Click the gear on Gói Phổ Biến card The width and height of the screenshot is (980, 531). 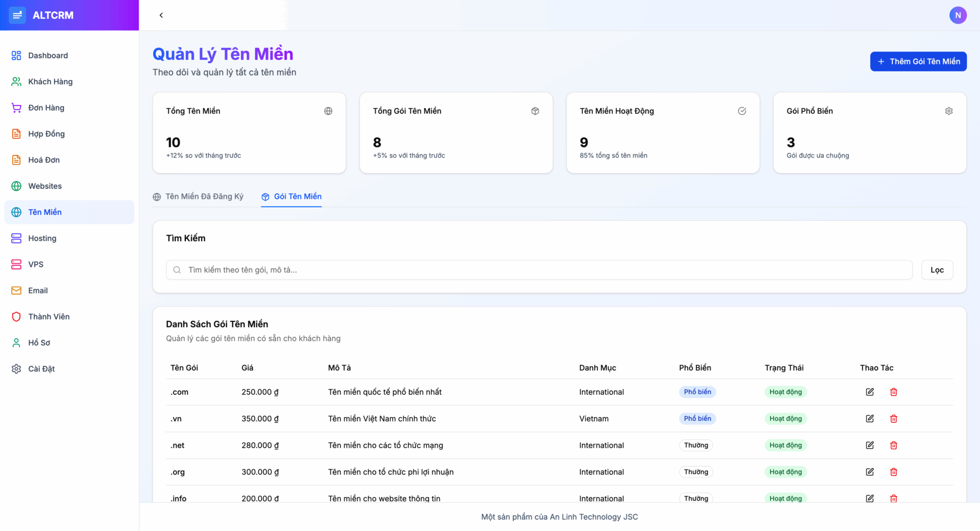(949, 111)
